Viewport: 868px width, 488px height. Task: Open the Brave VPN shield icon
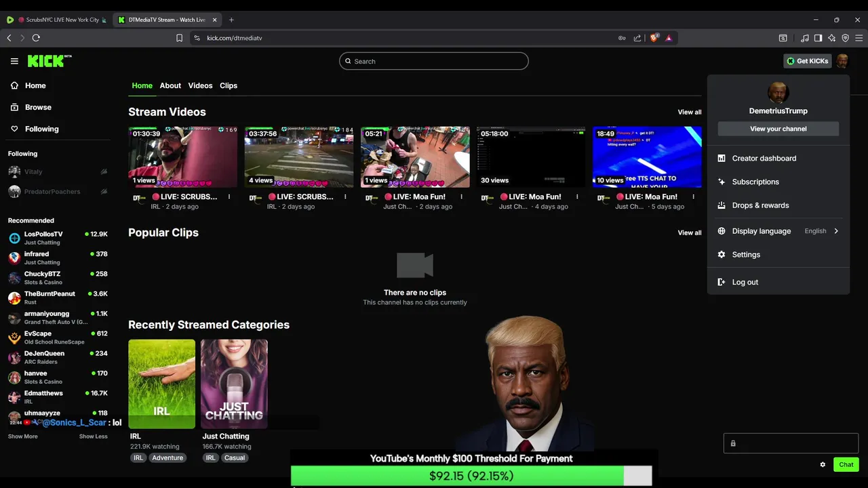click(845, 38)
